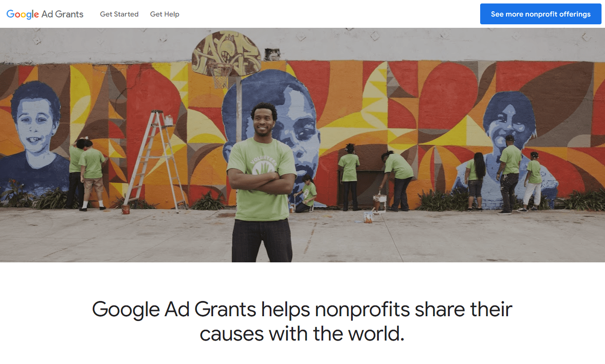Click the Google Ad Grants logo
This screenshot has height=364, width=605.
tap(45, 14)
